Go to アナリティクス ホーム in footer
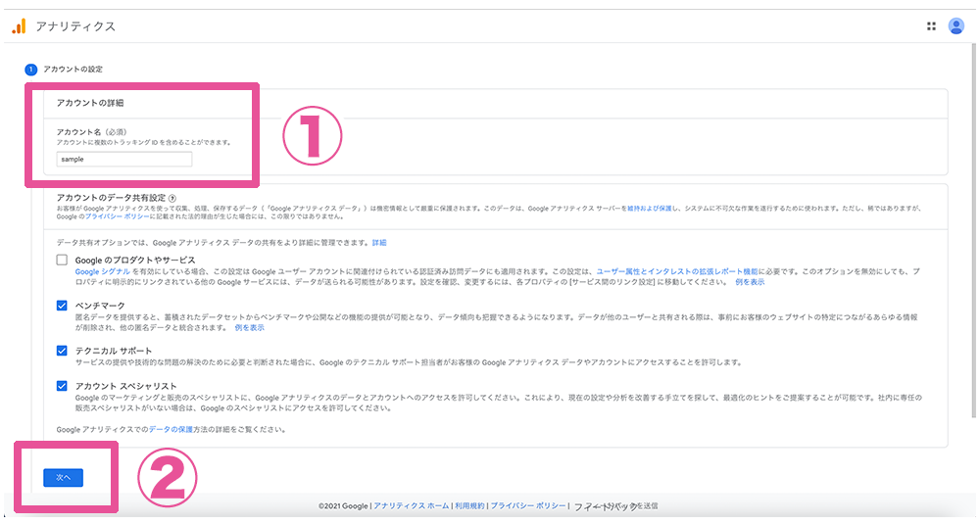 [x=411, y=506]
